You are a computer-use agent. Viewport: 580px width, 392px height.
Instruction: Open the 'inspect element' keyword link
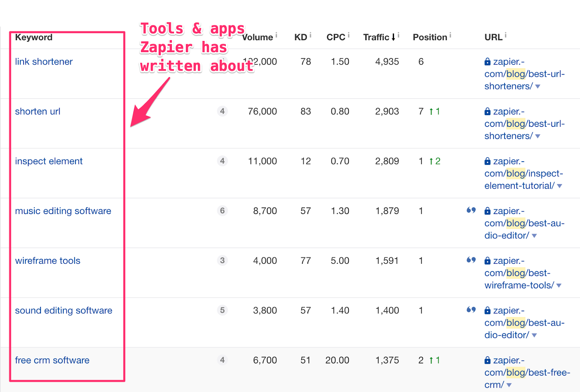click(x=49, y=161)
